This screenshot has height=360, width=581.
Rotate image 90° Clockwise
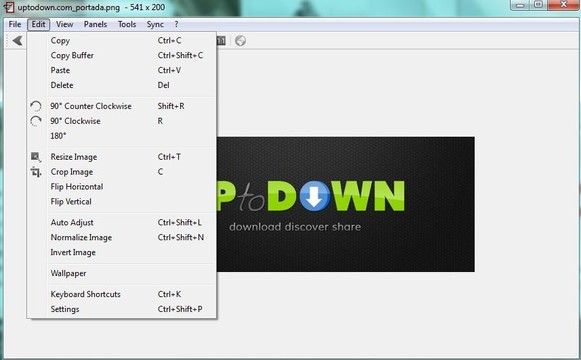(122, 121)
